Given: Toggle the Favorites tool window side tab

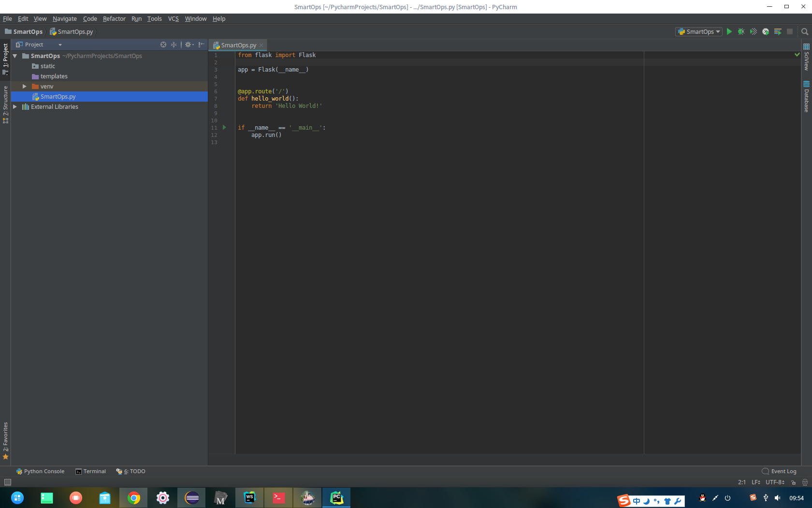Looking at the screenshot, I should point(5,440).
